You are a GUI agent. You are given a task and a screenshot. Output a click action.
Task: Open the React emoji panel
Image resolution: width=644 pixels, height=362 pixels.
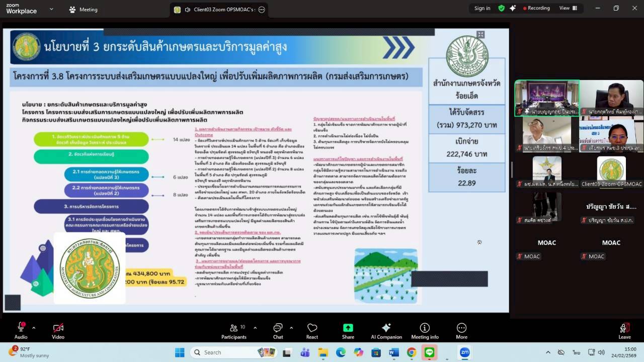click(312, 330)
